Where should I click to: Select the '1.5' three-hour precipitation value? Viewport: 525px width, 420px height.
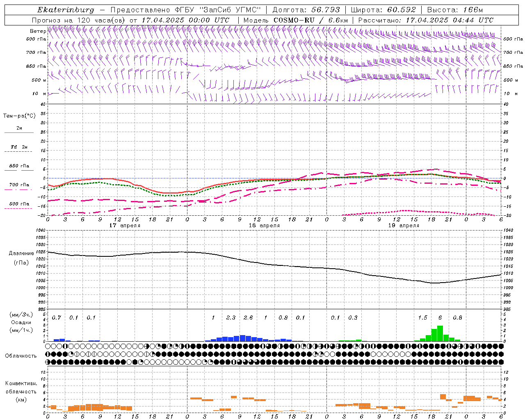click(x=422, y=318)
